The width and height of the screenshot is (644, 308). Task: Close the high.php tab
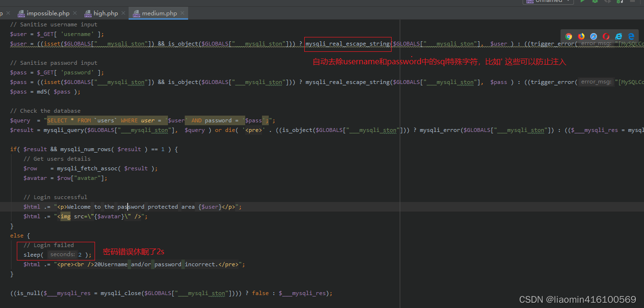123,13
